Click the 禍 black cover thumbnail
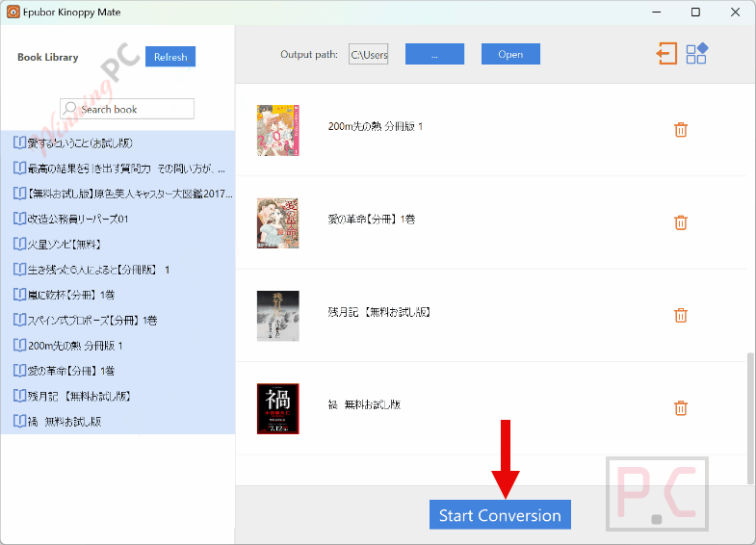Screen dimensions: 756x545 click(x=277, y=408)
